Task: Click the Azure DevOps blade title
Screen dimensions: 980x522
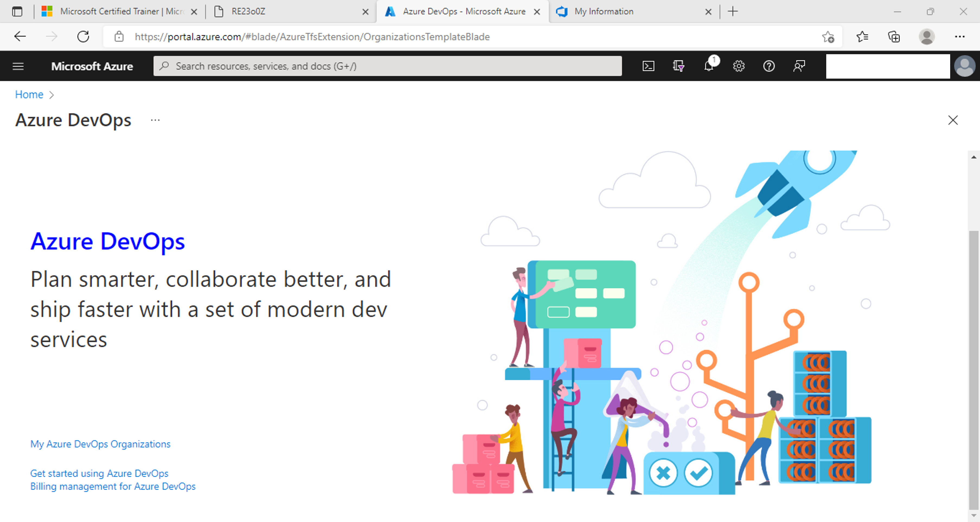Action: click(x=73, y=120)
